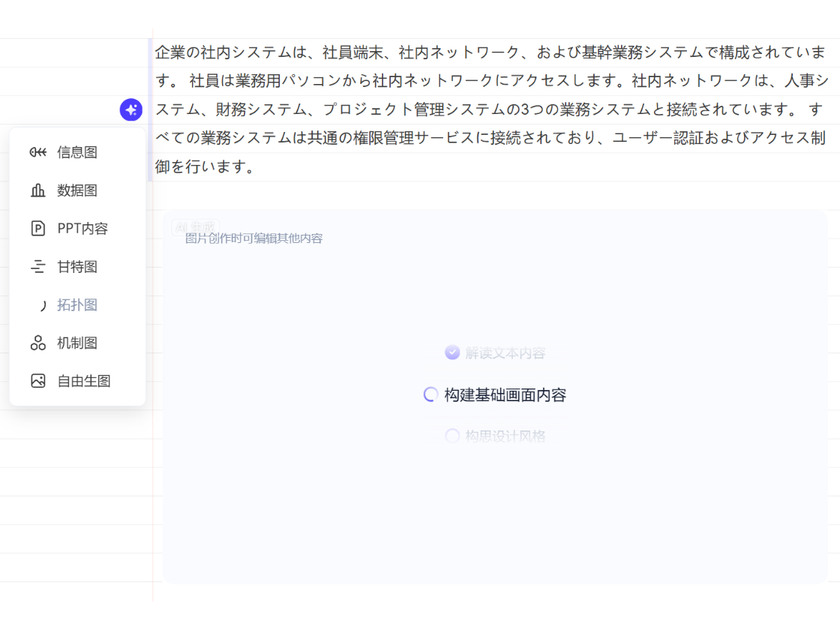Select the 信息图 infographic icon

pyautogui.click(x=38, y=152)
